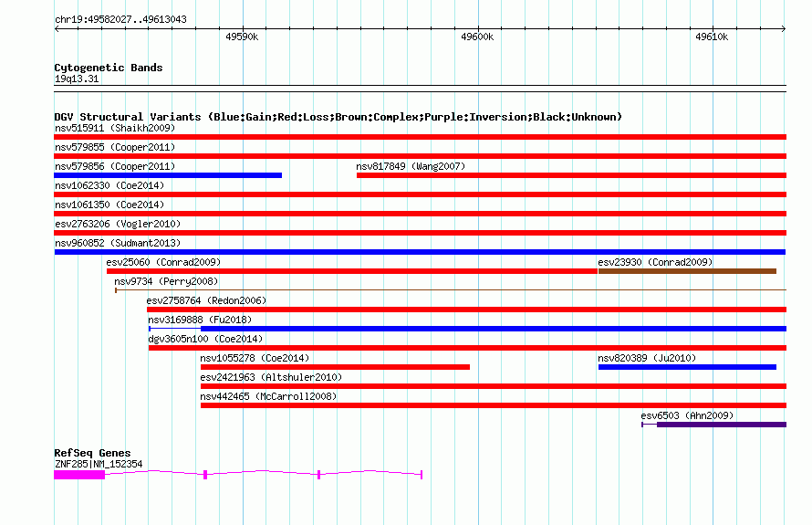The image size is (812, 525).
Task: Click the nsv817849 (Wang2007) label
Action: (x=411, y=166)
